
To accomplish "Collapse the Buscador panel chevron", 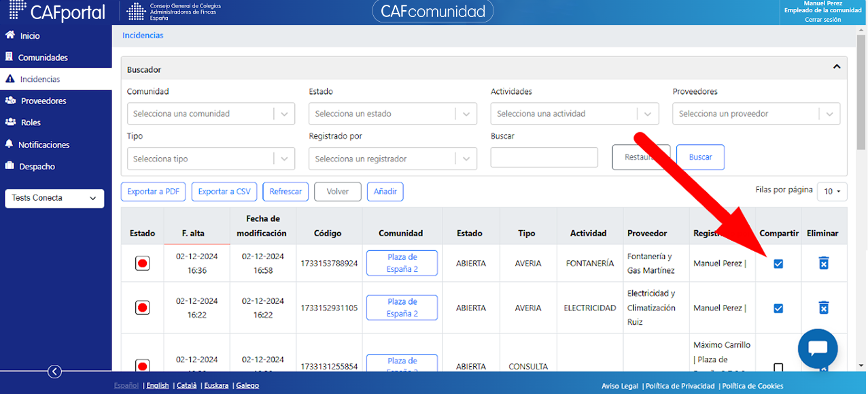I will [837, 67].
